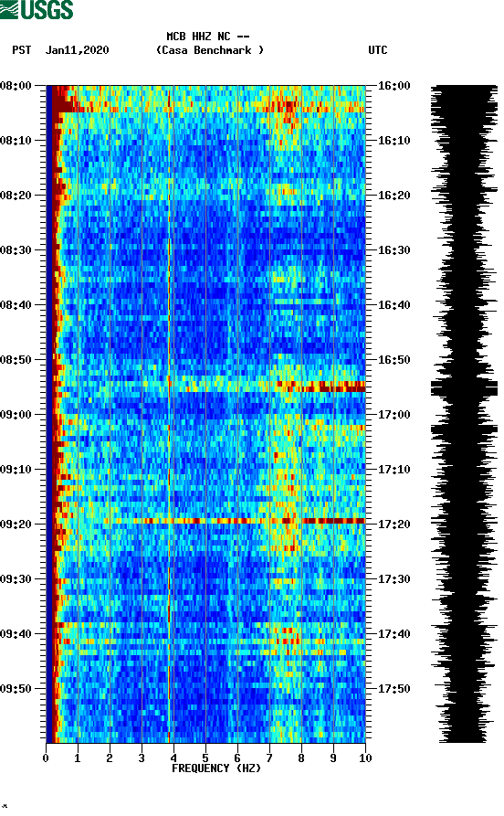
Task: Click the UTC time label "16:30"
Action: click(394, 249)
